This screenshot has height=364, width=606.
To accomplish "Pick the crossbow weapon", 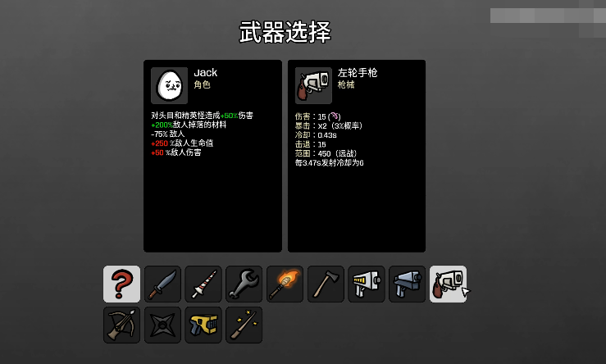I will pos(121,325).
